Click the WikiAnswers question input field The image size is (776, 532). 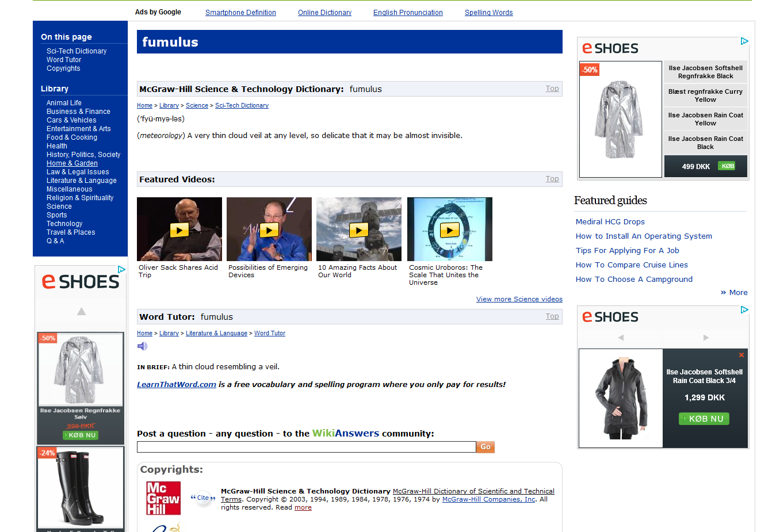[306, 447]
